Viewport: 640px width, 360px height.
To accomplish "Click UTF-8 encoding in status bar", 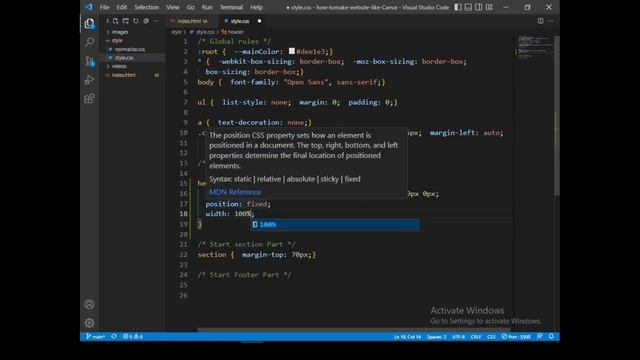I will click(458, 337).
